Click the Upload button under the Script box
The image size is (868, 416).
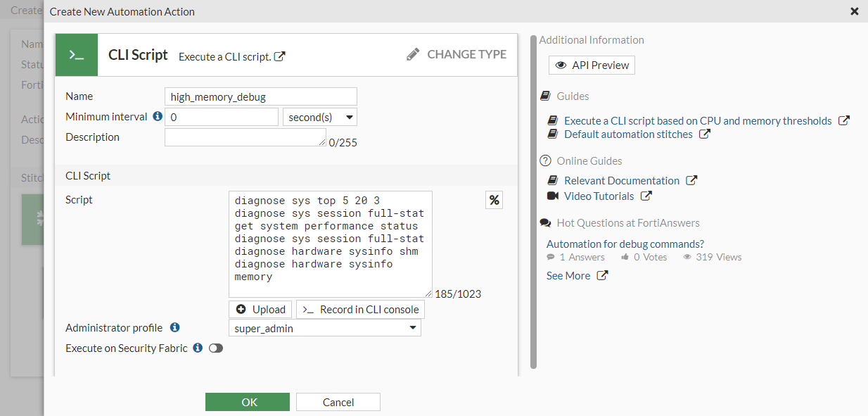[260, 309]
